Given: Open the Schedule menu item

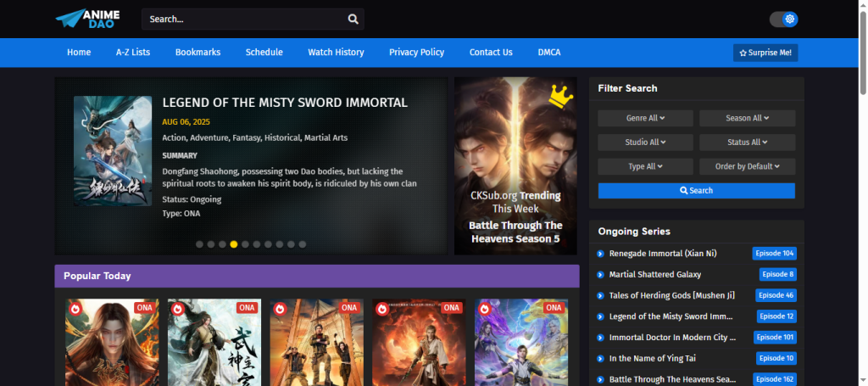Looking at the screenshot, I should 264,52.
